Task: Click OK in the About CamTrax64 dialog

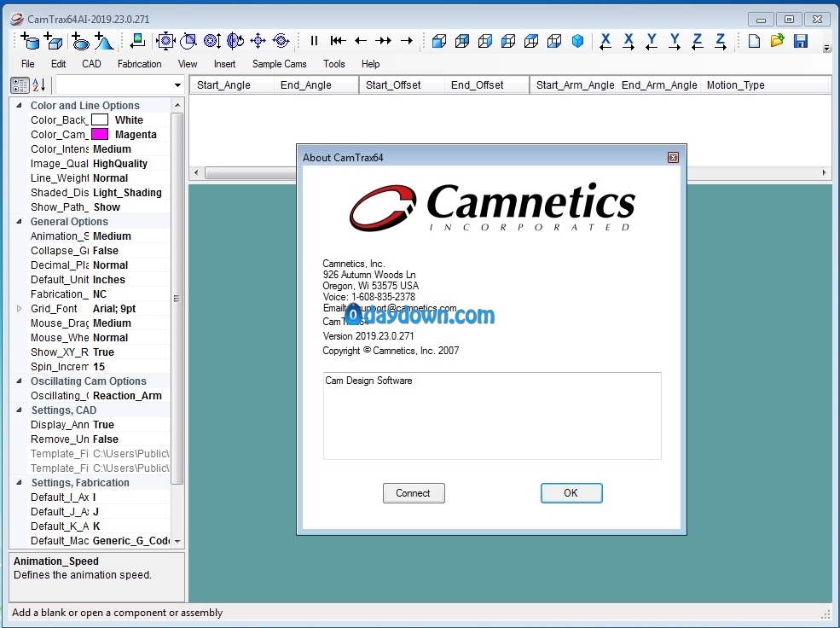Action: (571, 493)
